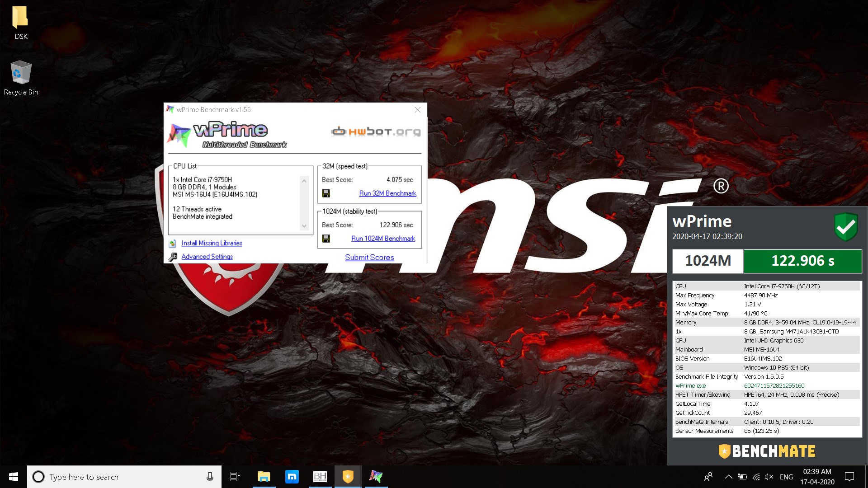Open the Windows Start menu
Viewport: 868px width, 488px height.
coord(14,477)
